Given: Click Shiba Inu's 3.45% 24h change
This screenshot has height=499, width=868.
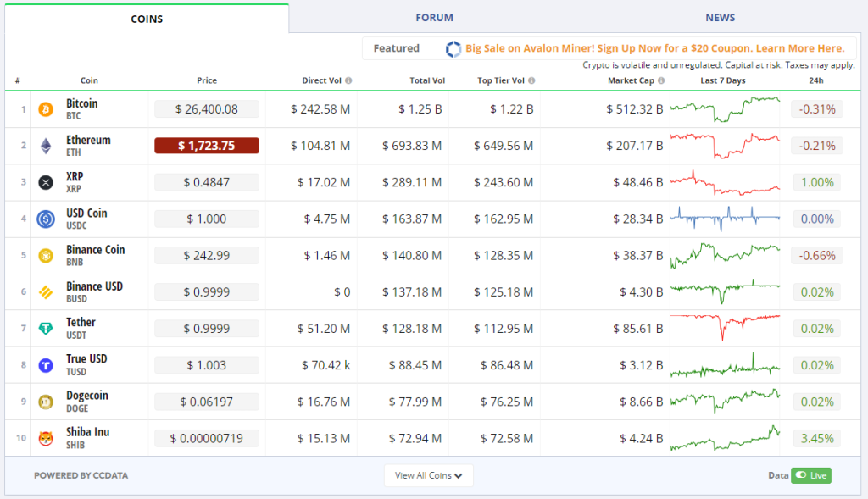Looking at the screenshot, I should tap(816, 438).
